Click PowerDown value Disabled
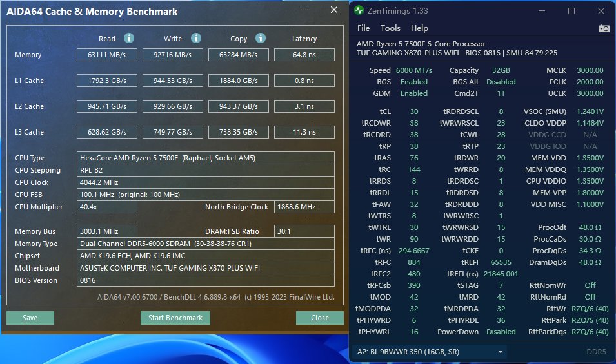Screen dimensions: 616x364 pos(501,332)
